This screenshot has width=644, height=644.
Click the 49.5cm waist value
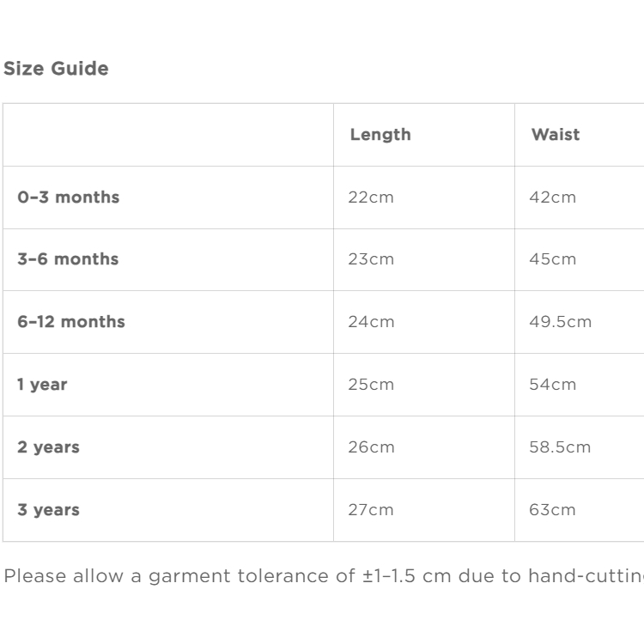pyautogui.click(x=560, y=322)
